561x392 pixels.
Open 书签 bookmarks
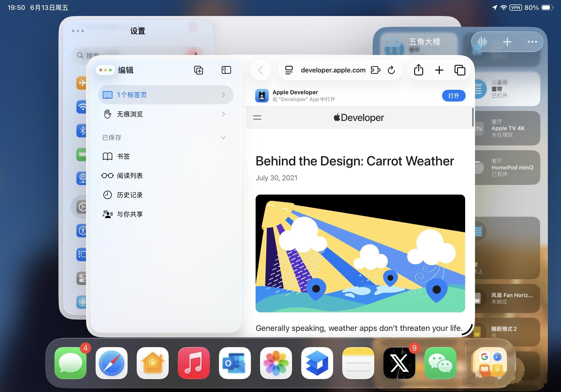click(x=166, y=156)
